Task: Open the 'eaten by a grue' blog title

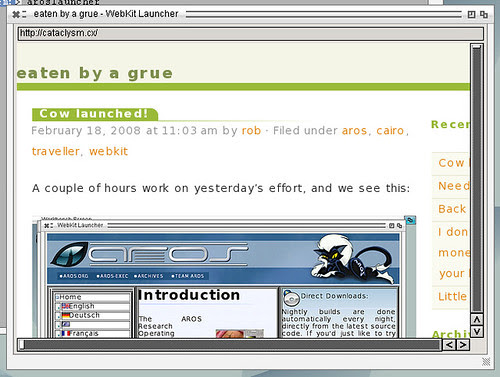Action: pyautogui.click(x=95, y=73)
